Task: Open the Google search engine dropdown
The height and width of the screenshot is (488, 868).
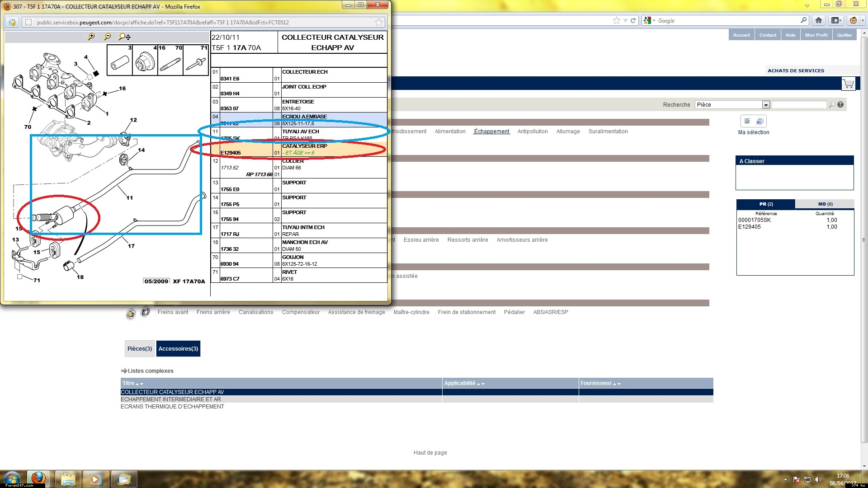Action: coord(649,20)
